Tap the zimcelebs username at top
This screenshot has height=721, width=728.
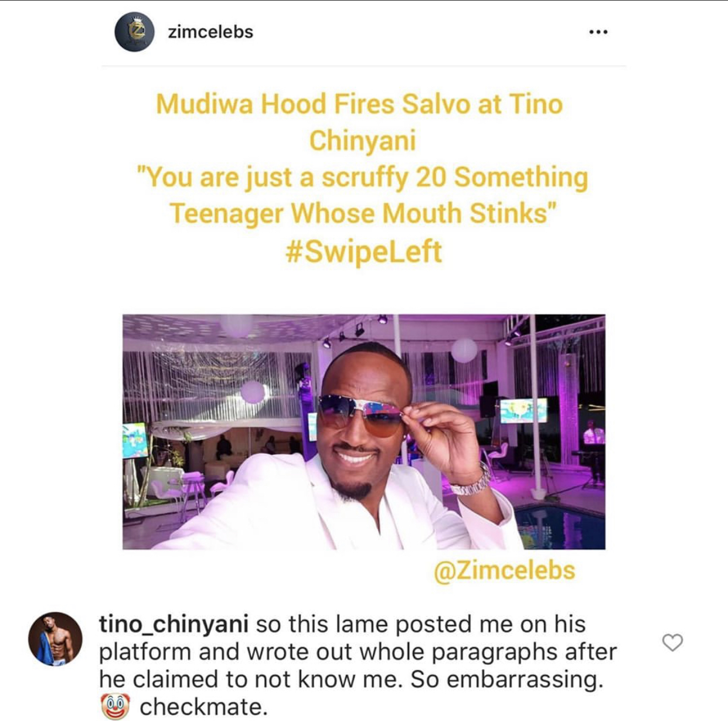click(210, 32)
